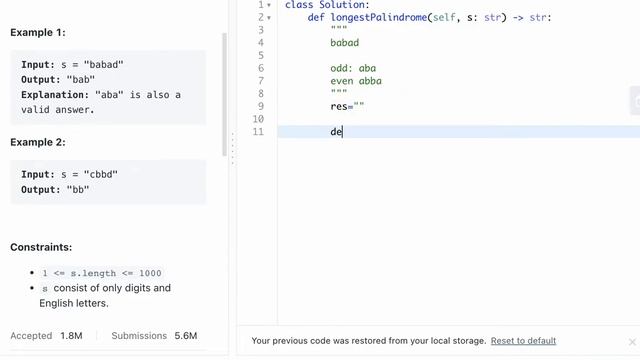Dismiss the restored code notification
The image size is (640, 360).
point(632,342)
